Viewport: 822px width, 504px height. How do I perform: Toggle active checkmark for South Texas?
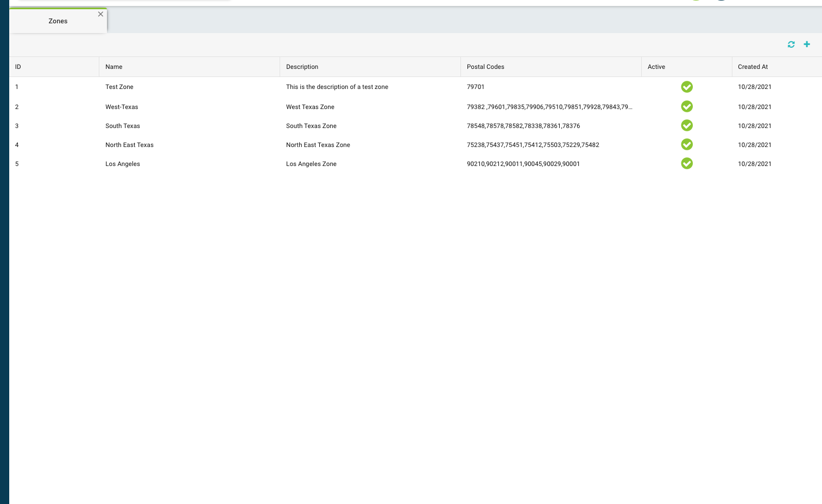click(687, 125)
